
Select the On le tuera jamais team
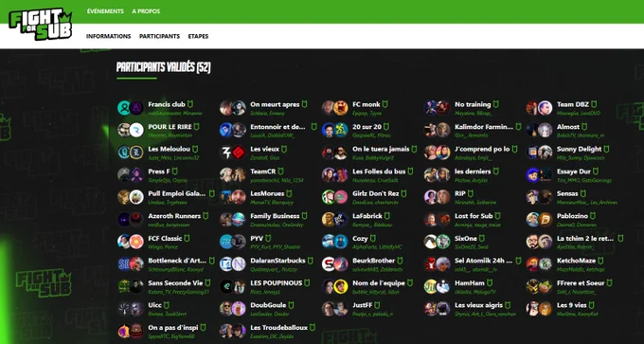[381, 149]
